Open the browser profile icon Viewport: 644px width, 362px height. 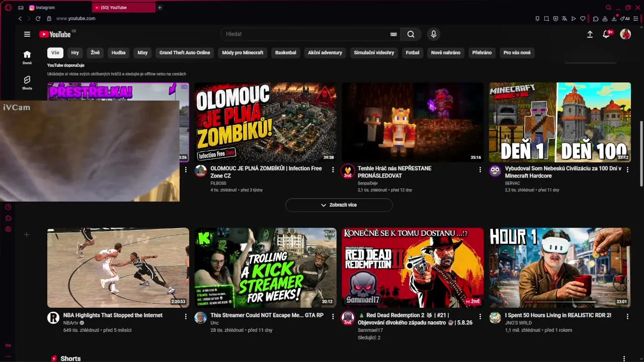pos(605,19)
